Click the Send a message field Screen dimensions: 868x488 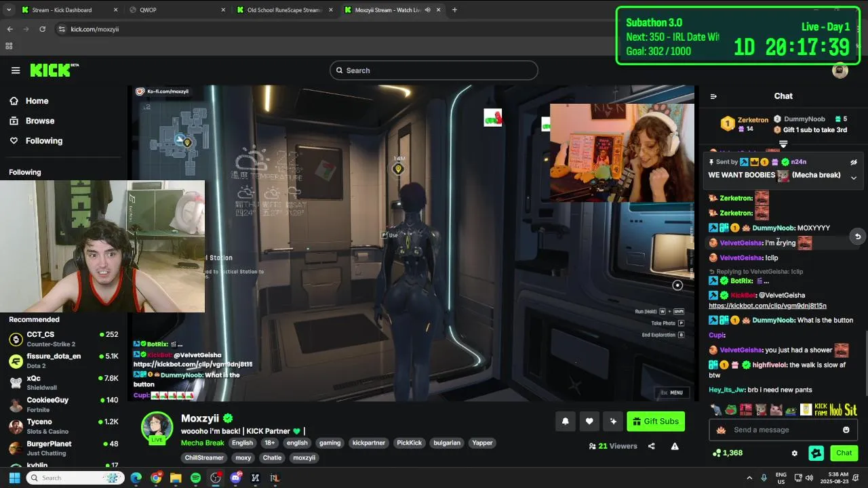tap(783, 430)
